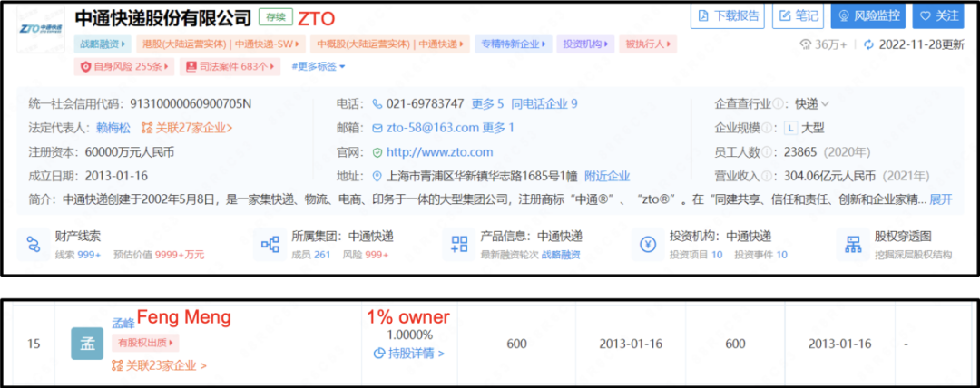Screen dimensions: 980x388
Task: Follow the company with 关注 button
Action: tap(938, 16)
